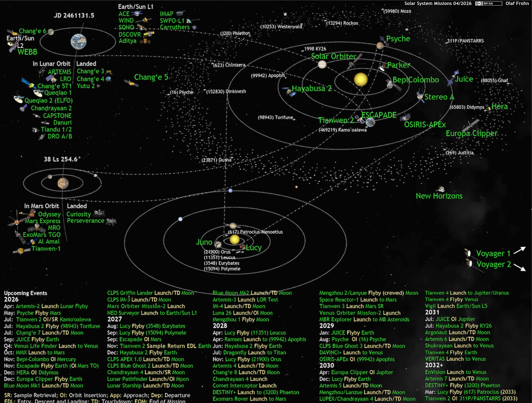Click the Artemis-2 Launch Lunar Flyby entry
532x403 pixels.
(52, 306)
